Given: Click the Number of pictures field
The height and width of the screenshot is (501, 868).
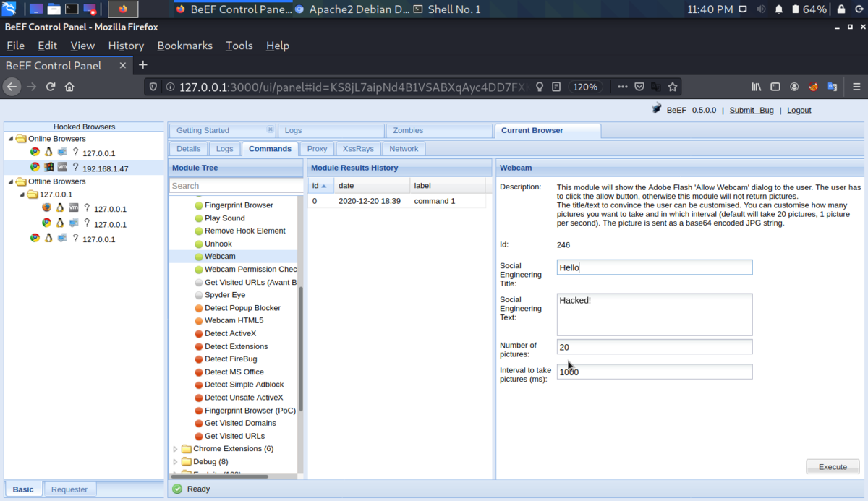Looking at the screenshot, I should pos(655,347).
